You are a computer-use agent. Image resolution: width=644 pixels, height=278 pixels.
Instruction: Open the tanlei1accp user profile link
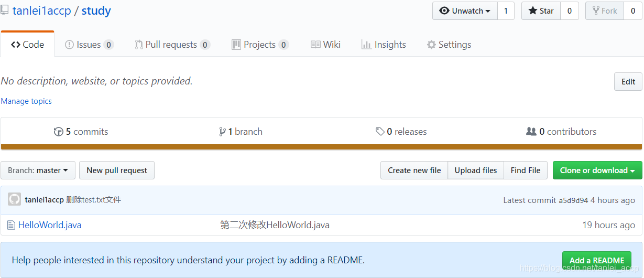click(x=42, y=10)
